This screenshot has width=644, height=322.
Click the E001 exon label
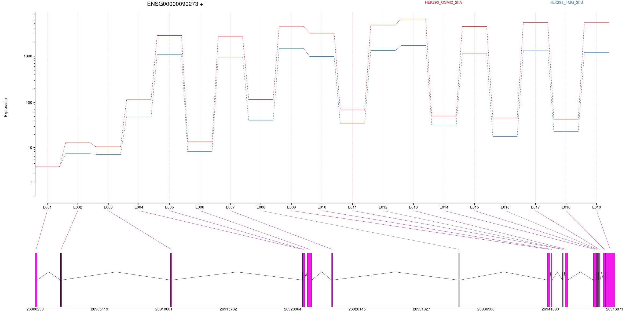coord(47,207)
